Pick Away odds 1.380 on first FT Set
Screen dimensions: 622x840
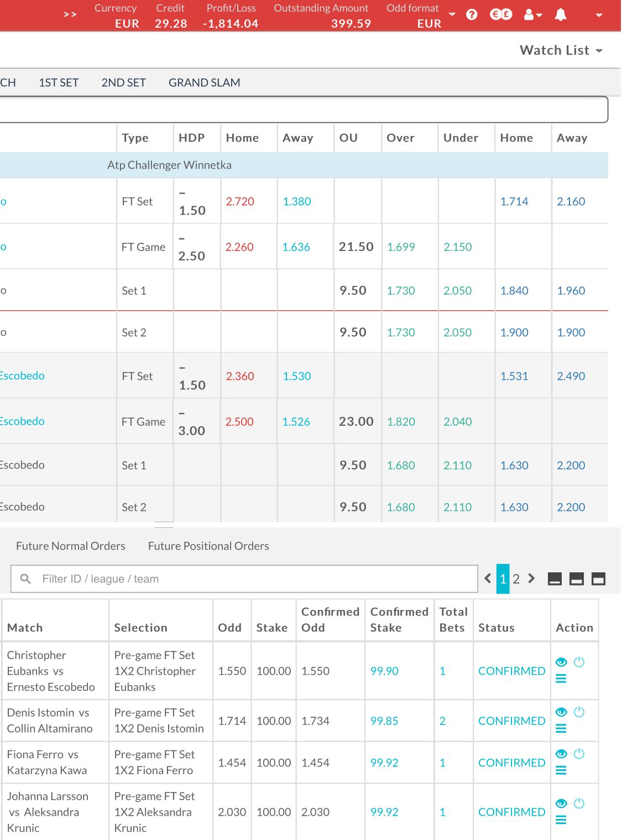tap(297, 201)
